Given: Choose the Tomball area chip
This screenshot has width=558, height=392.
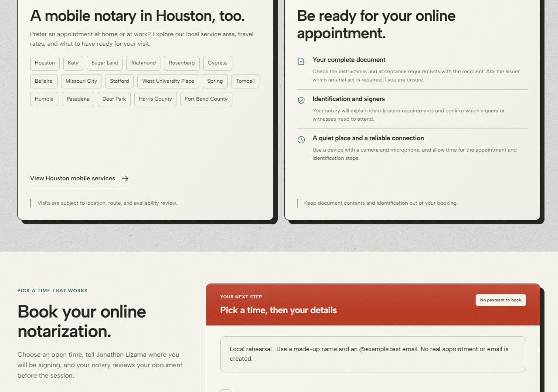Looking at the screenshot, I should tap(245, 81).
